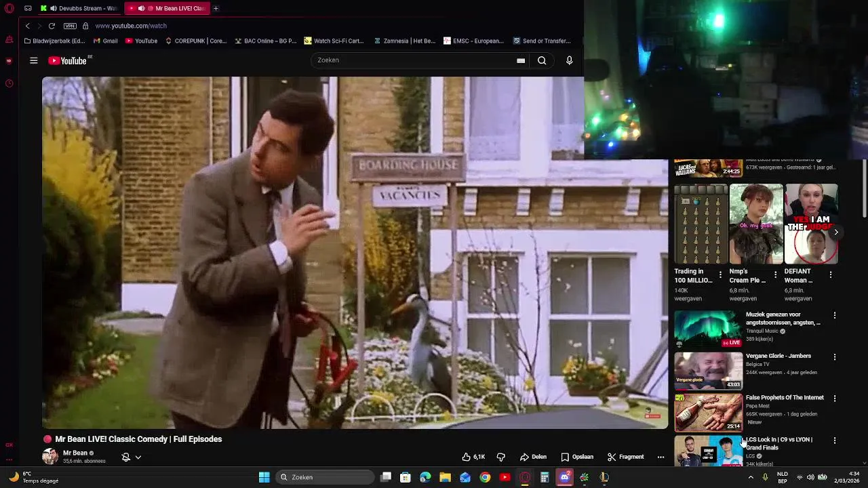Open File Explorer from the taskbar
The image size is (868, 488).
(x=445, y=477)
